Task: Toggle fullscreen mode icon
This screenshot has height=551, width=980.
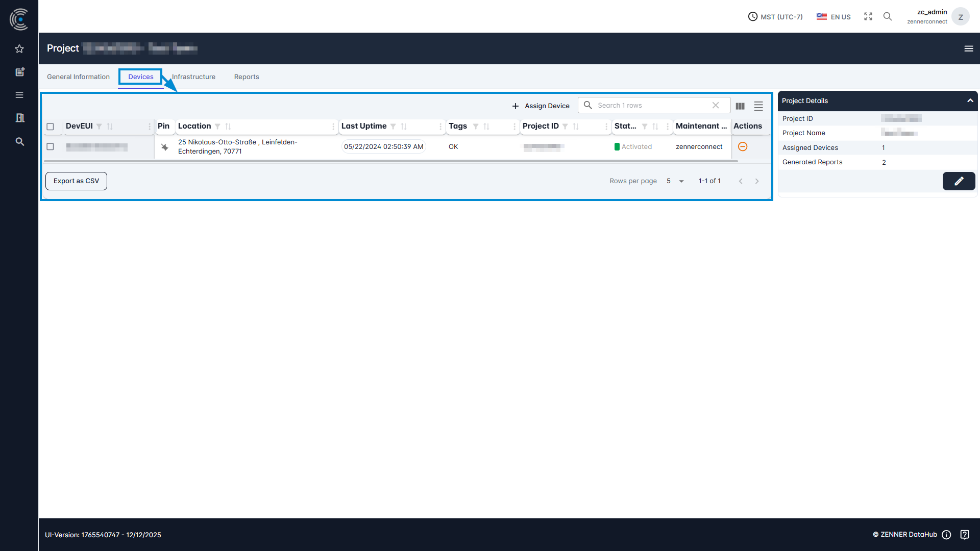Action: click(x=868, y=16)
